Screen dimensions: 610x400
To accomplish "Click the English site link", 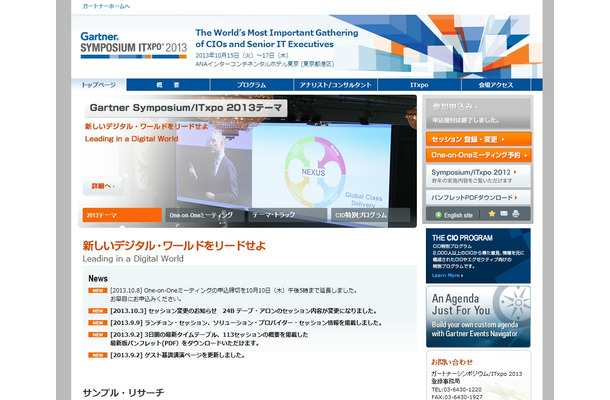I will [x=458, y=215].
